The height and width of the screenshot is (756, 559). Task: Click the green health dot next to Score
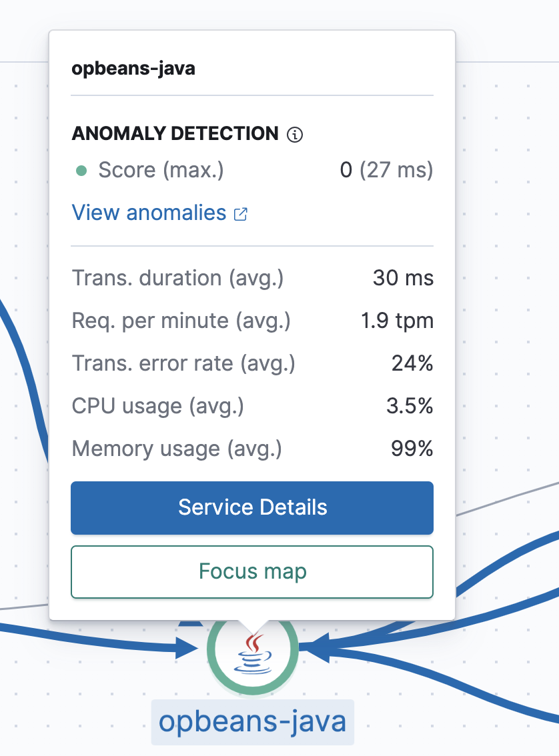(x=81, y=170)
